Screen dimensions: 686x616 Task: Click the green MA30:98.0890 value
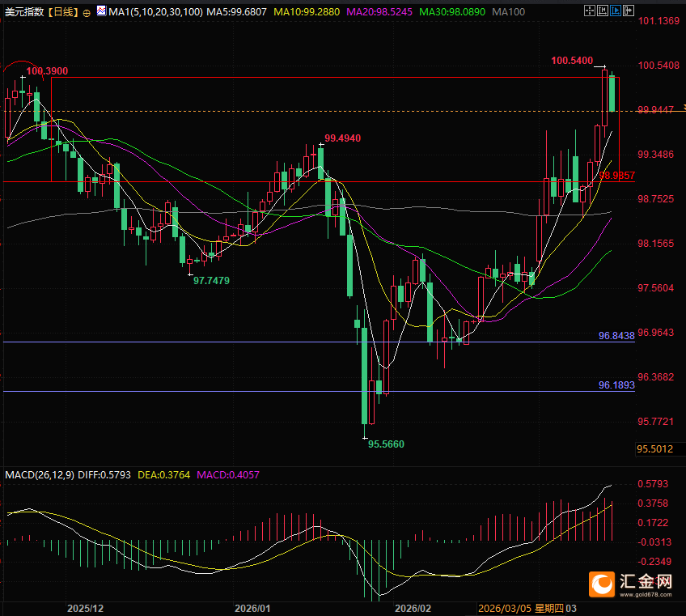tap(452, 12)
